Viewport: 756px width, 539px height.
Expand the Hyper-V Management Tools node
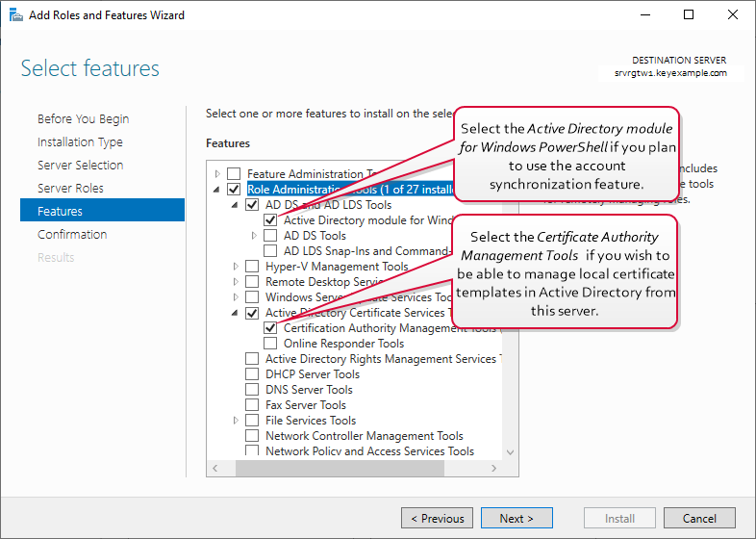[x=237, y=267]
